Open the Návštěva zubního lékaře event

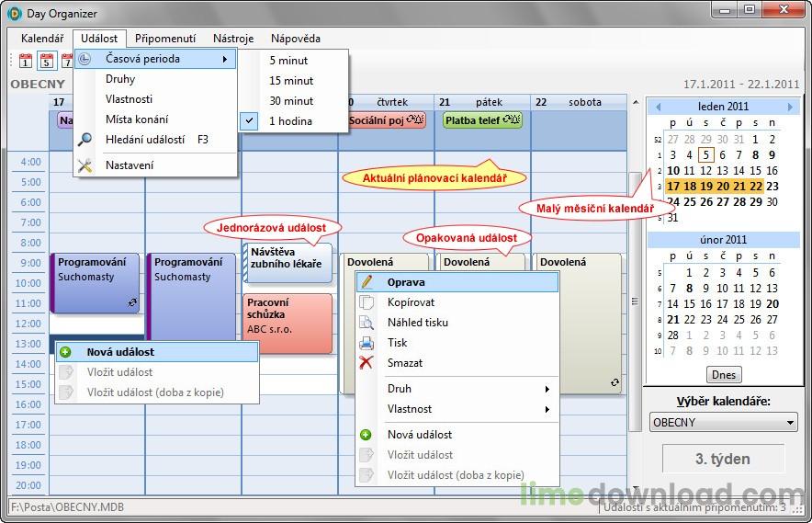(x=288, y=263)
